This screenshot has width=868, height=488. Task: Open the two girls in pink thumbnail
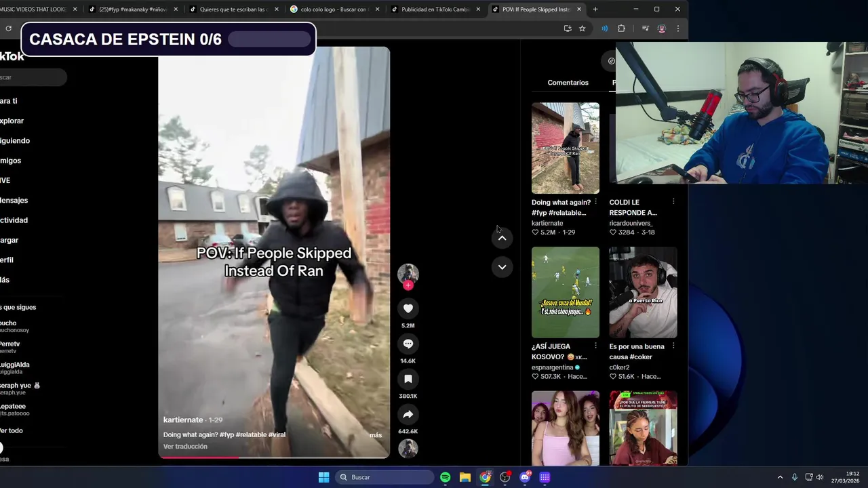tap(566, 428)
